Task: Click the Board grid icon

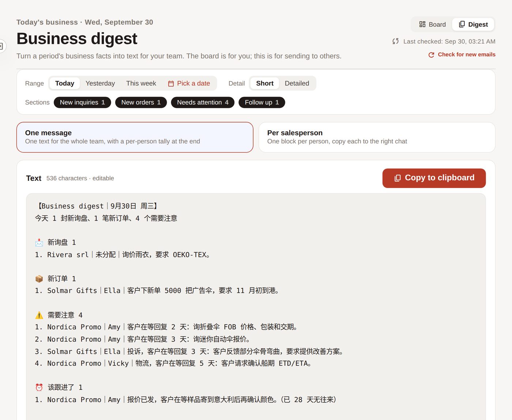Action: pyautogui.click(x=422, y=24)
